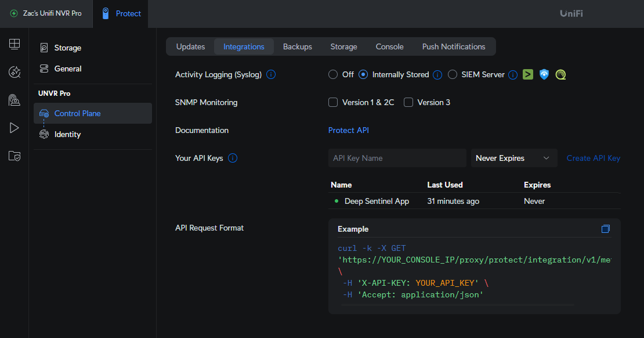Open the folder with shield icon
644x338 pixels.
point(15,156)
